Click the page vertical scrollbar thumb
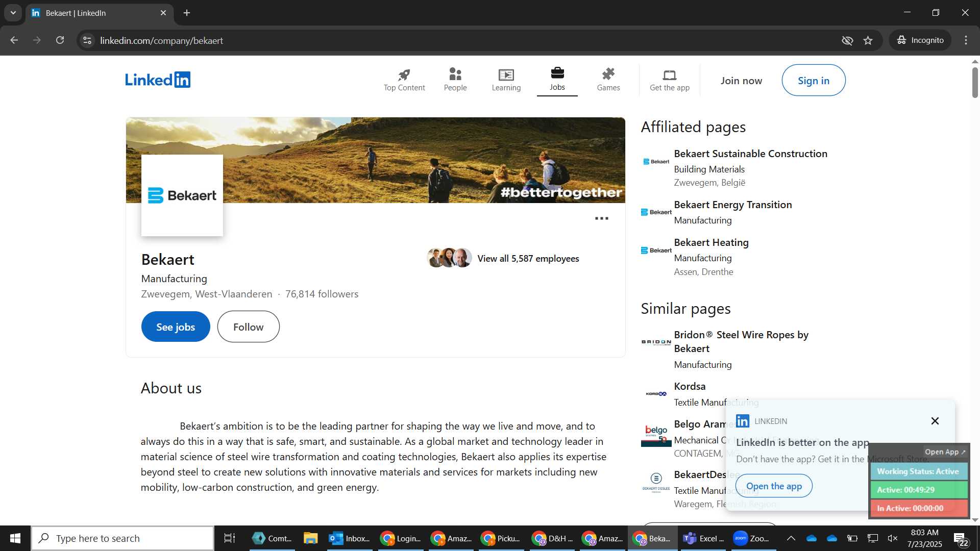Viewport: 980px width, 551px height. click(975, 82)
